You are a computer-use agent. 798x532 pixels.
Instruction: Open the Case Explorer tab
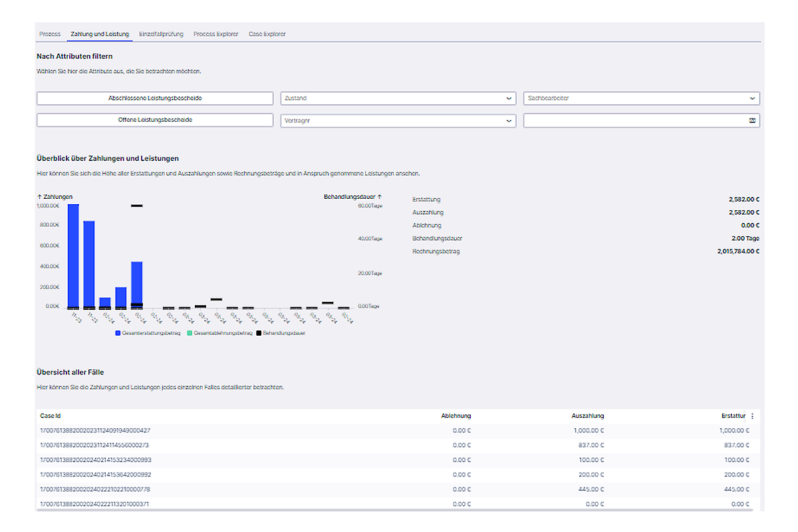tap(267, 34)
